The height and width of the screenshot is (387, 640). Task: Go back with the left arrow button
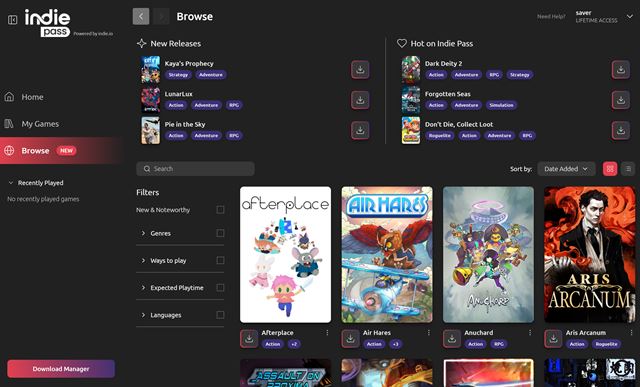pyautogui.click(x=141, y=16)
